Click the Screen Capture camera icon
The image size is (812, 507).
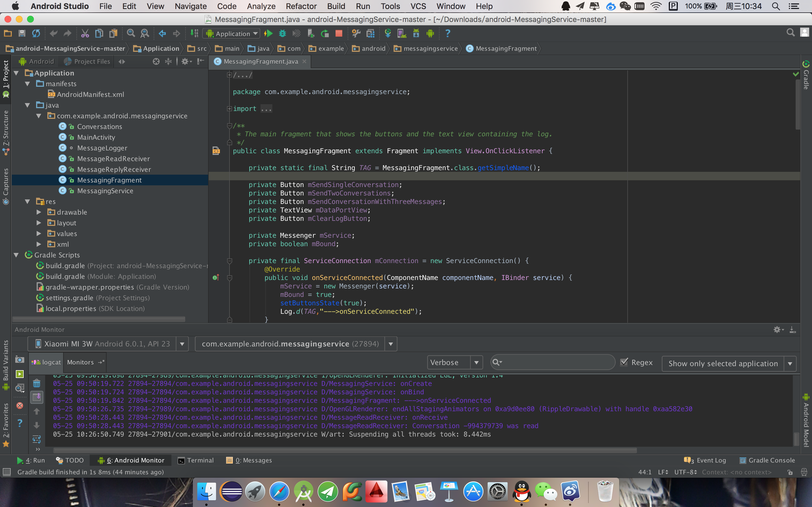(20, 360)
